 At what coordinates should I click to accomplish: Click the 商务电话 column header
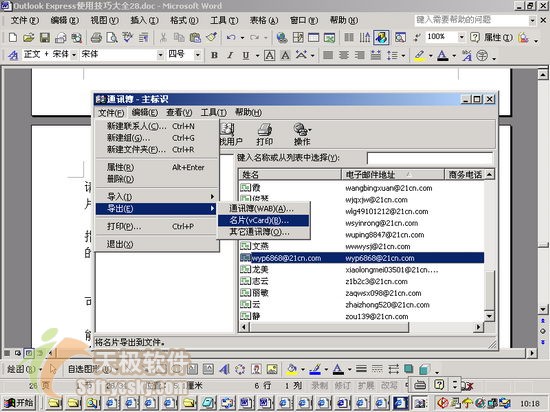465,174
